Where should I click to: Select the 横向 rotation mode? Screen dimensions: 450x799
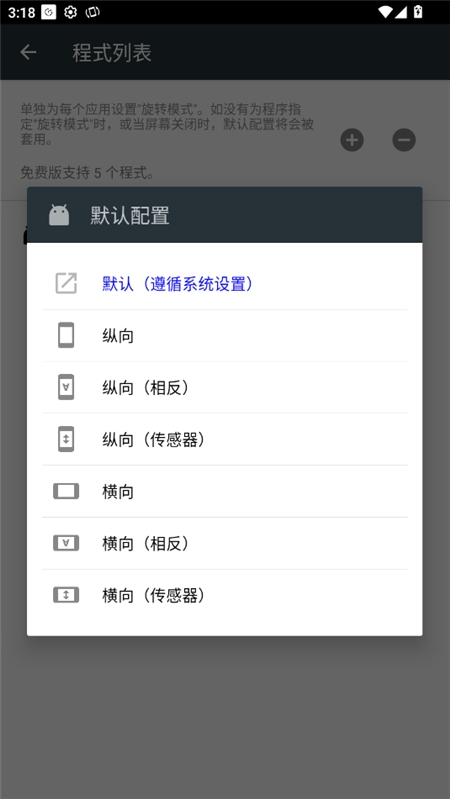click(225, 492)
